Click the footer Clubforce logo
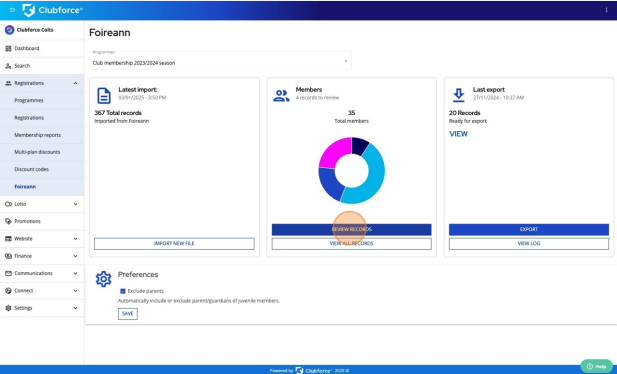The image size is (617, 374). click(314, 370)
